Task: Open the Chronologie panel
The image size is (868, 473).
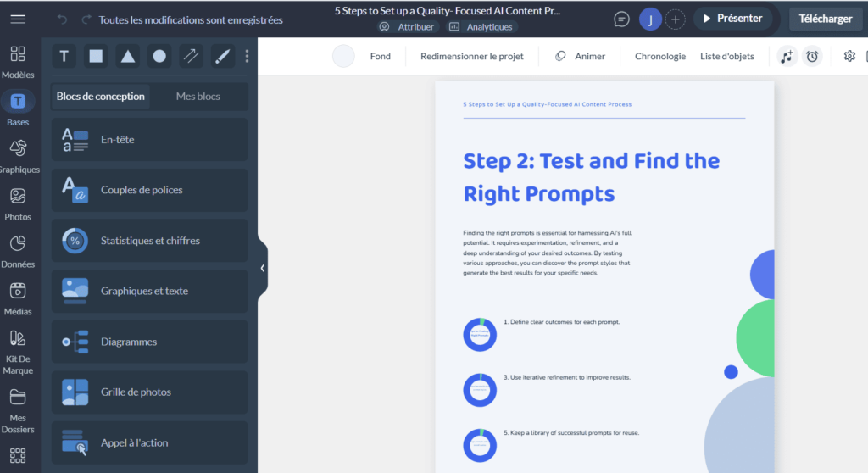Action: click(x=659, y=56)
